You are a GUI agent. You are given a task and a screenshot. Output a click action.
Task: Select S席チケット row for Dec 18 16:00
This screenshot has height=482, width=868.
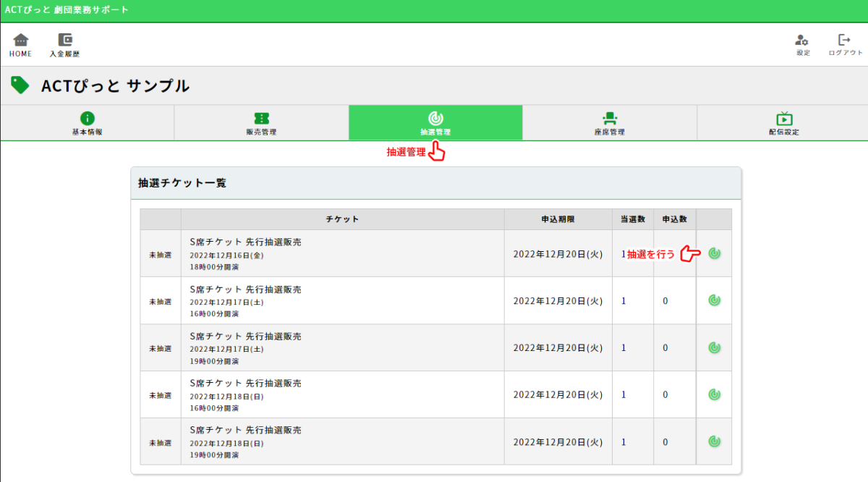(x=245, y=384)
